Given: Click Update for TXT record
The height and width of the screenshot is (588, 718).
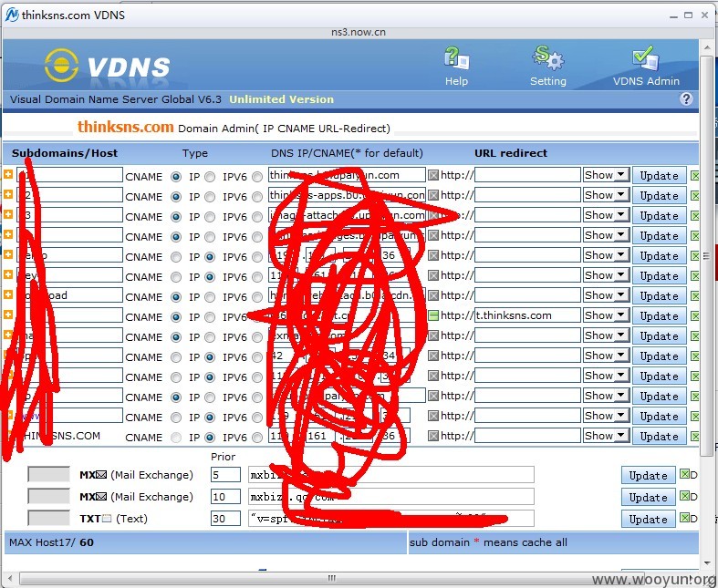Looking at the screenshot, I should (x=648, y=520).
